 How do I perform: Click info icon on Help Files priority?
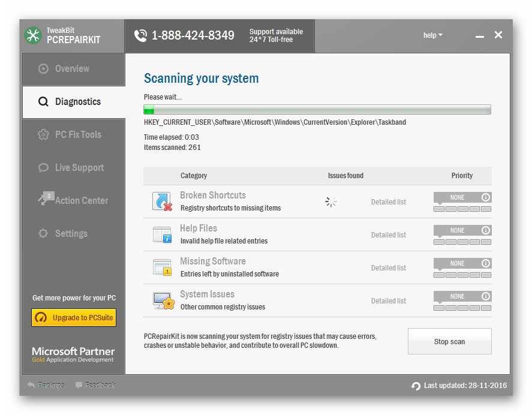[x=486, y=230]
